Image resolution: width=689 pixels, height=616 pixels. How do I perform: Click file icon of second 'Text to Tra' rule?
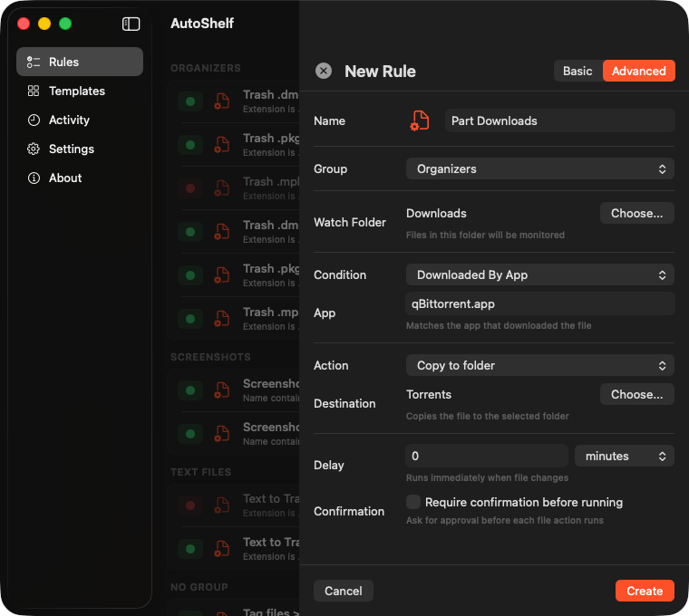(x=222, y=549)
